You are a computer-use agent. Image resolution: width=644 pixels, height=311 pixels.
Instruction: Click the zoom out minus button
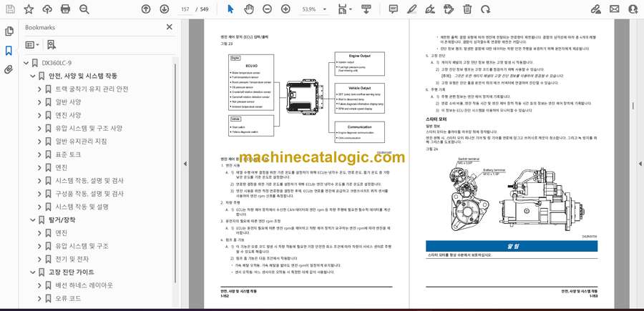pyautogui.click(x=268, y=9)
